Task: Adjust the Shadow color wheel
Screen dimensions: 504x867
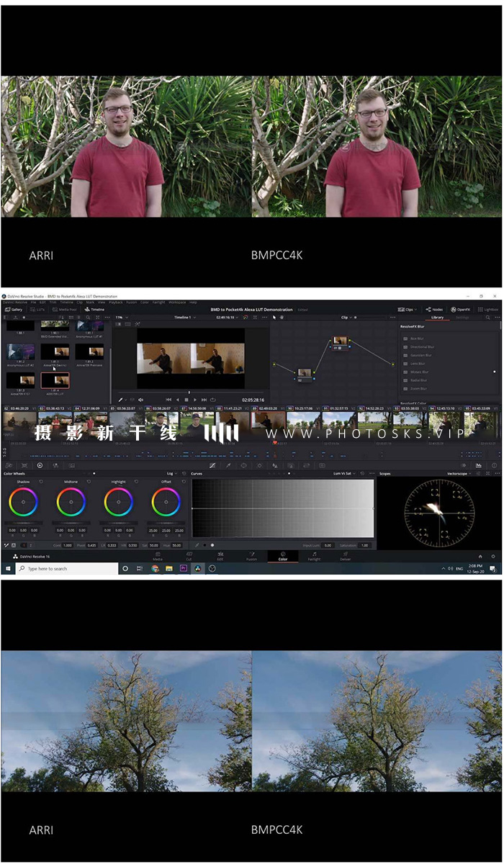Action: (x=23, y=502)
